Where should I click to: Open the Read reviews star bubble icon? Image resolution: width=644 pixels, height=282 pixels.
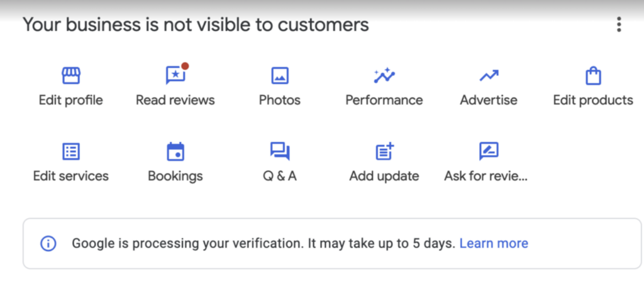pyautogui.click(x=175, y=76)
